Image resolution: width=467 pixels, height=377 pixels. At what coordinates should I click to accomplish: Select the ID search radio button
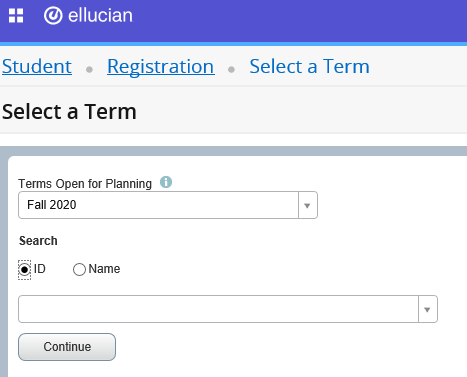pyautogui.click(x=24, y=270)
